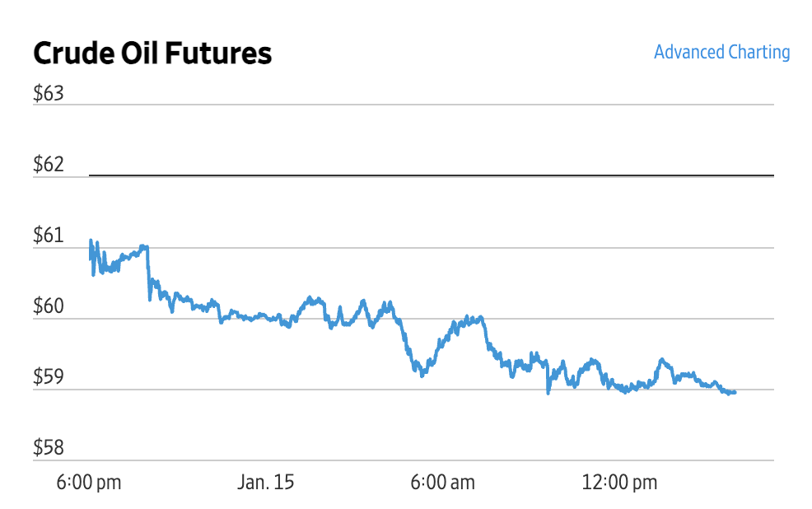Click the 6:00 am time axis label

[x=443, y=483]
